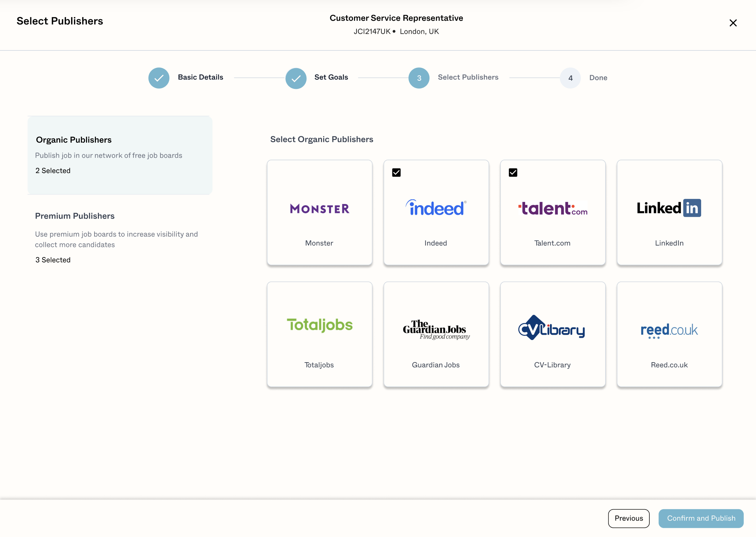Image resolution: width=756 pixels, height=537 pixels.
Task: Close the Select Publishers dialog
Action: click(733, 23)
